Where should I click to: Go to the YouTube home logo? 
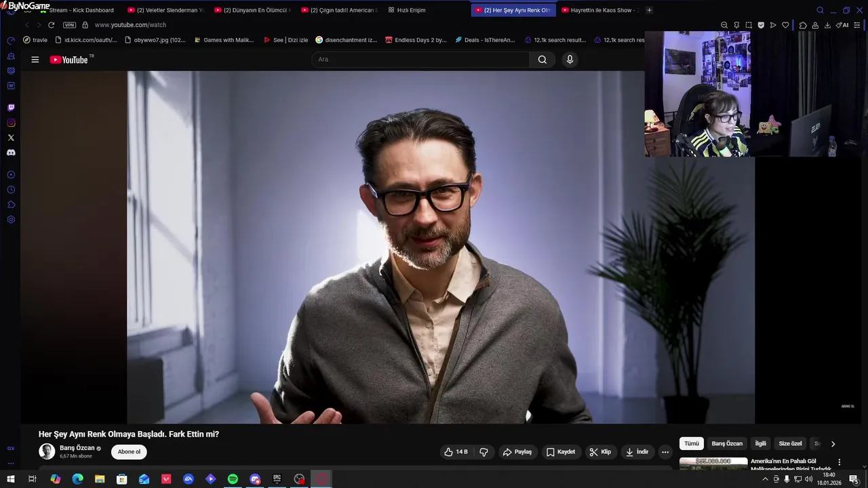coord(68,60)
